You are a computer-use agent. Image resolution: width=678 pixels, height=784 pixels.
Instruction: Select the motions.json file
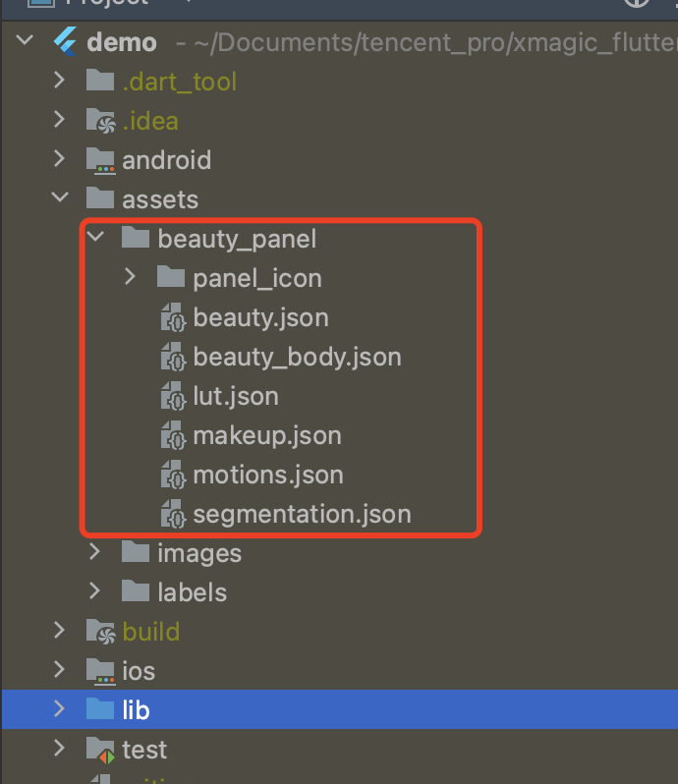(x=268, y=475)
